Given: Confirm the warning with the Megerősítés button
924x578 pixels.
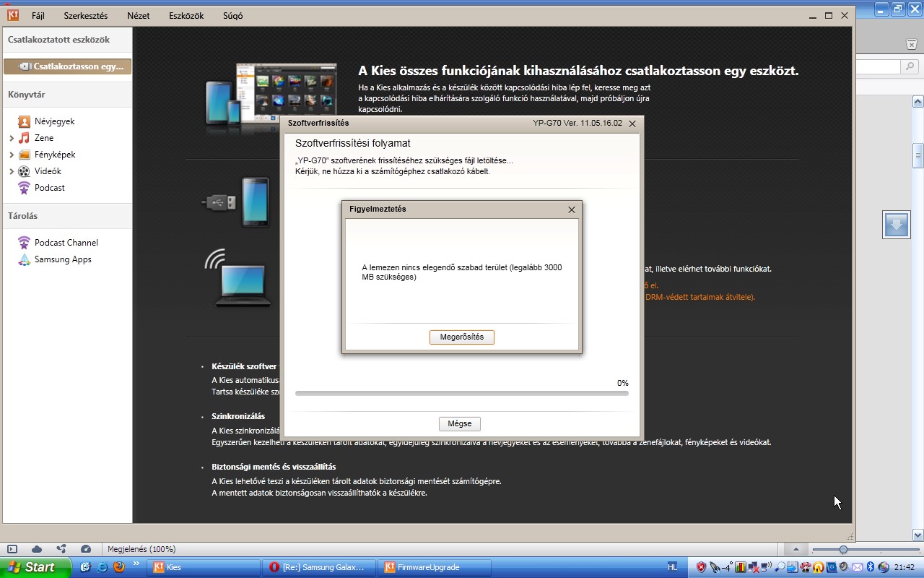Looking at the screenshot, I should click(462, 337).
